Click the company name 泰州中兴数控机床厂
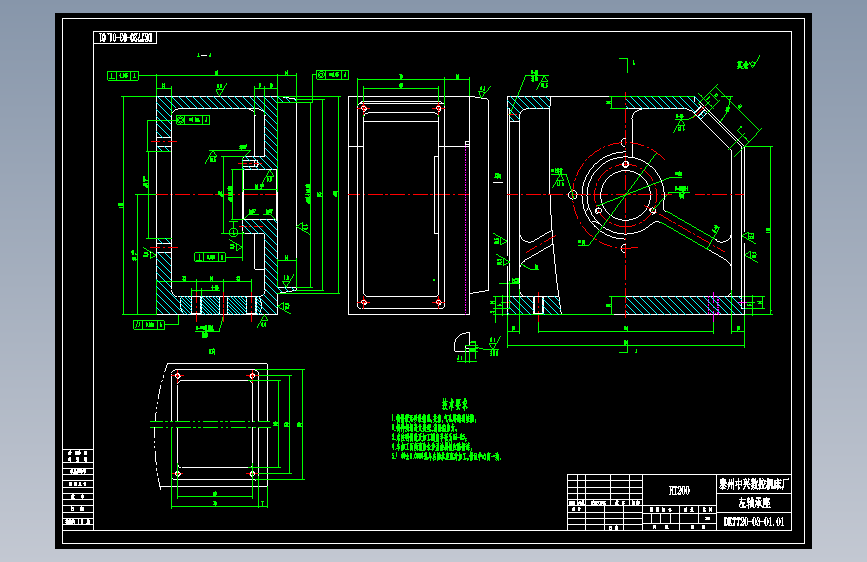The image size is (867, 562). pos(754,485)
